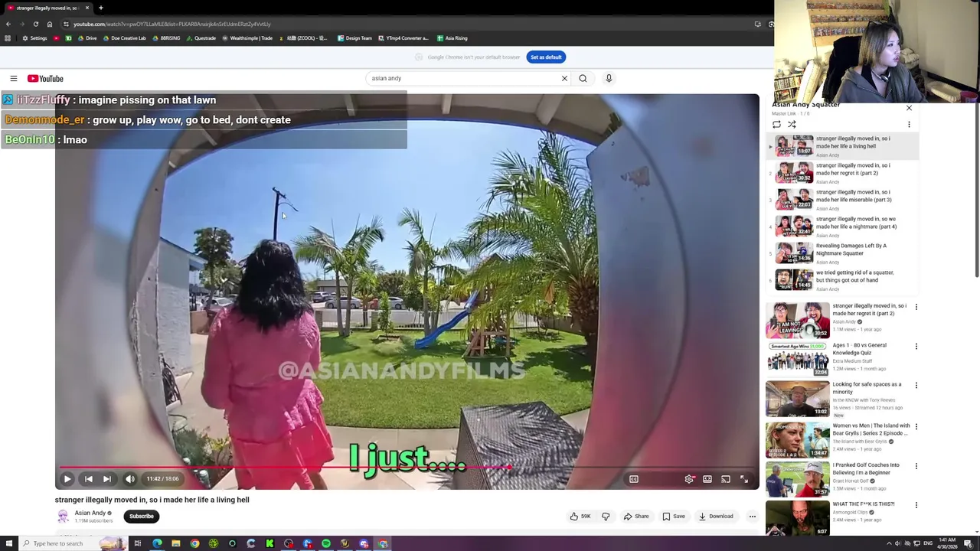Click the search box containing 'asian andy'

click(x=463, y=78)
